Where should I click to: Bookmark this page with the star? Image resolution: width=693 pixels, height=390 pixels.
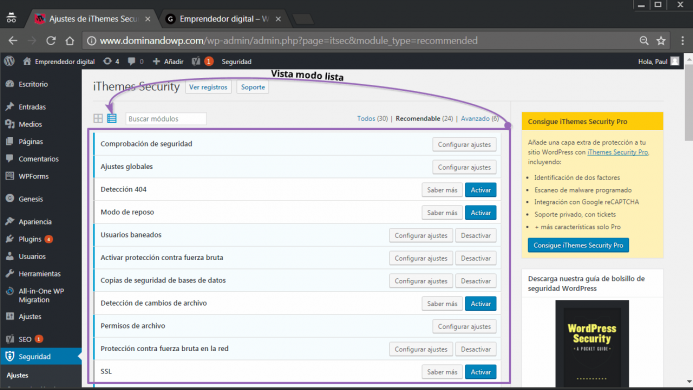coord(661,41)
